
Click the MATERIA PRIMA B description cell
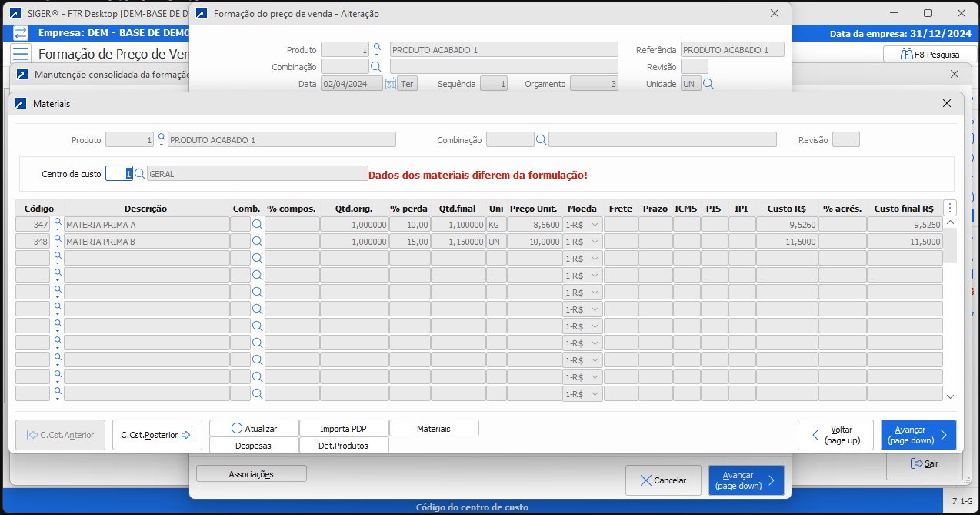pos(146,241)
